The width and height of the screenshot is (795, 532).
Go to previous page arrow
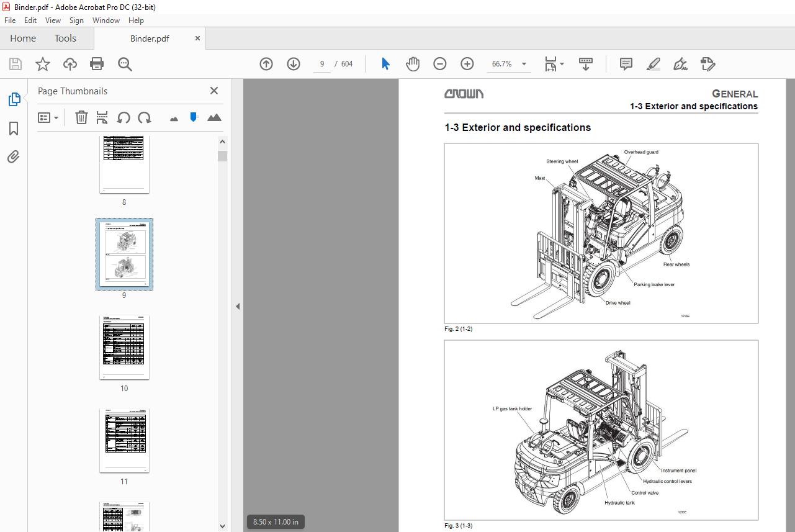(266, 64)
